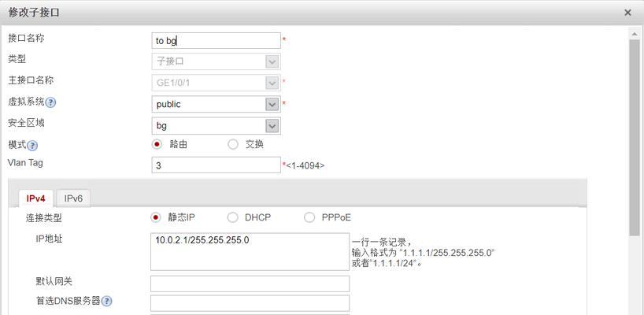Select the 静态IP connection type
Screen dimensions: 644x315
(156, 217)
